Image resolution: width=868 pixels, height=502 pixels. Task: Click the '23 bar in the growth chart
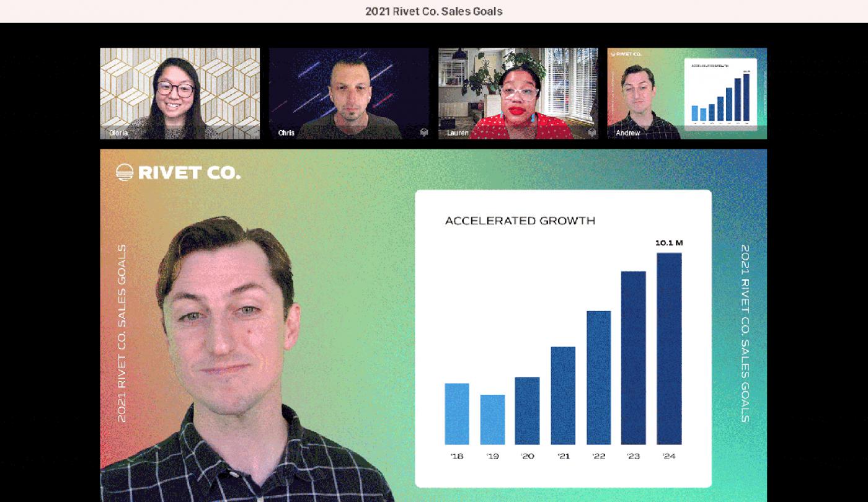[x=633, y=358]
